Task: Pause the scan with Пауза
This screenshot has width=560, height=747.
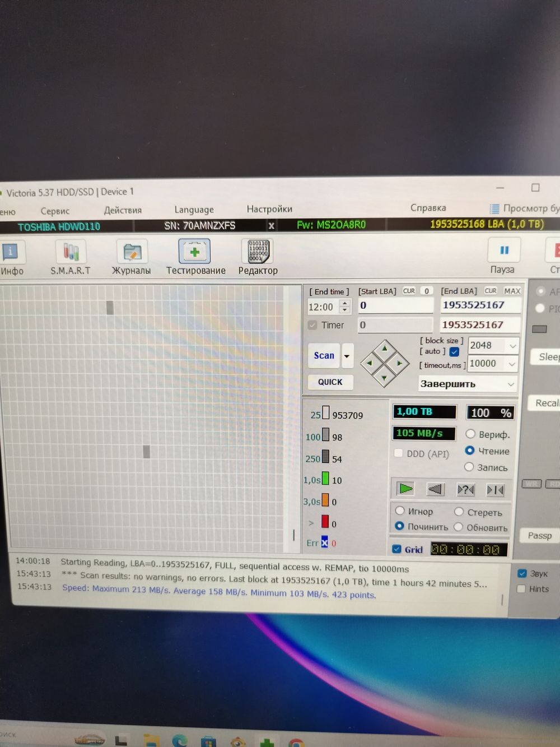Action: pos(503,257)
